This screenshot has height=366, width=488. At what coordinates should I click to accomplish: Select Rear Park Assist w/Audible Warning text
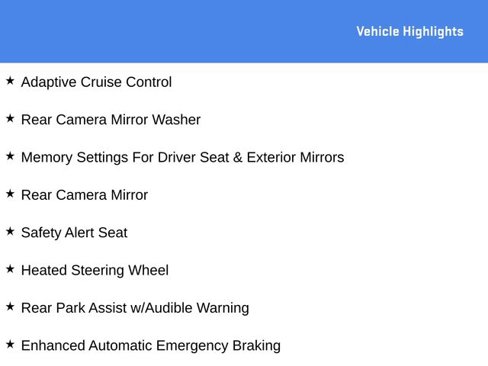click(x=135, y=308)
